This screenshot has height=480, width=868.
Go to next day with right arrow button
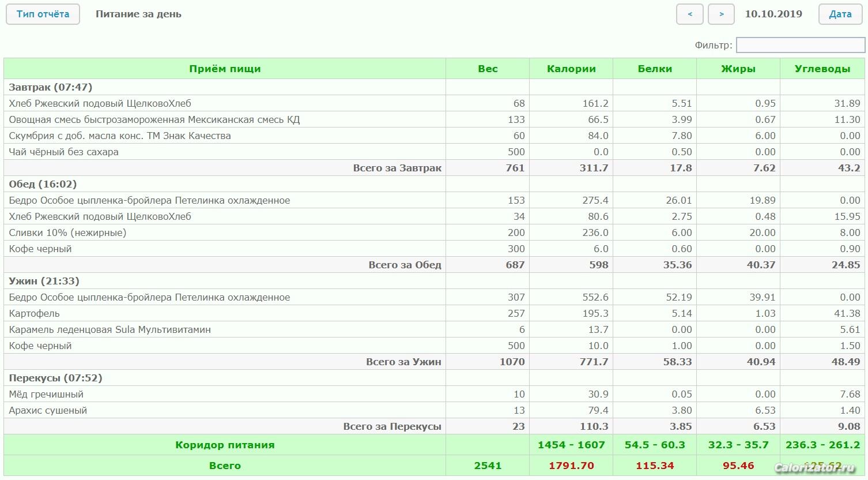pyautogui.click(x=721, y=14)
